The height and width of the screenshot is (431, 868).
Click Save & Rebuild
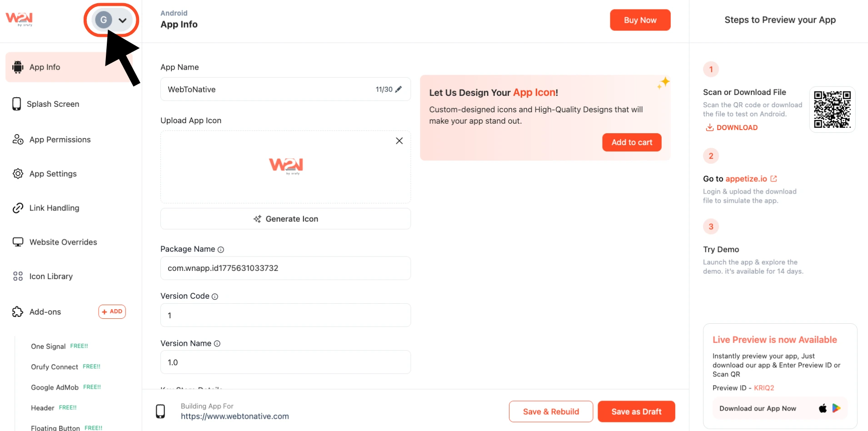(x=551, y=411)
